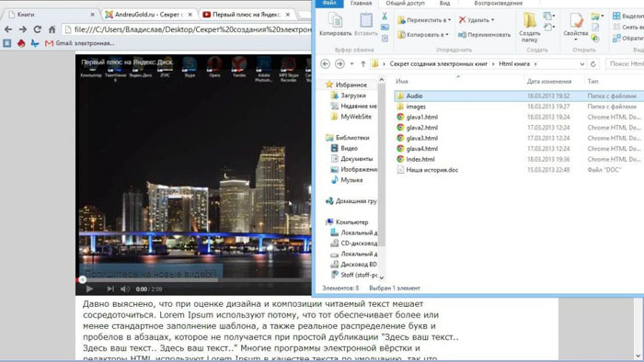Click the Свойства properties icon
Image resolution: width=644 pixels, height=362 pixels.
575,20
